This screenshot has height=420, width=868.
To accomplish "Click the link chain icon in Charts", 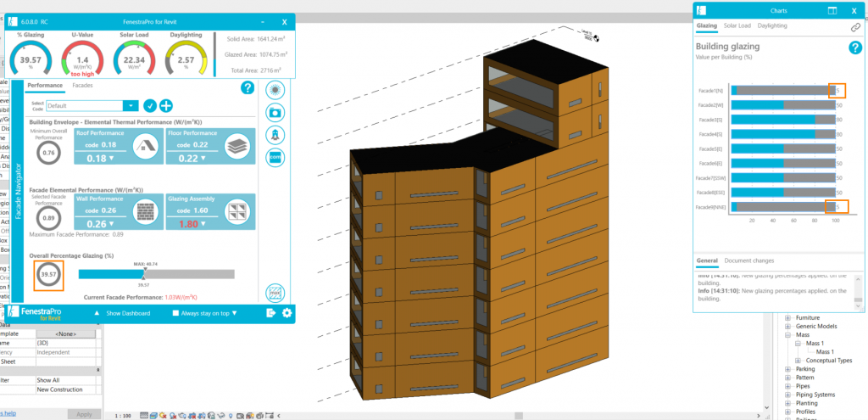I will click(x=855, y=26).
